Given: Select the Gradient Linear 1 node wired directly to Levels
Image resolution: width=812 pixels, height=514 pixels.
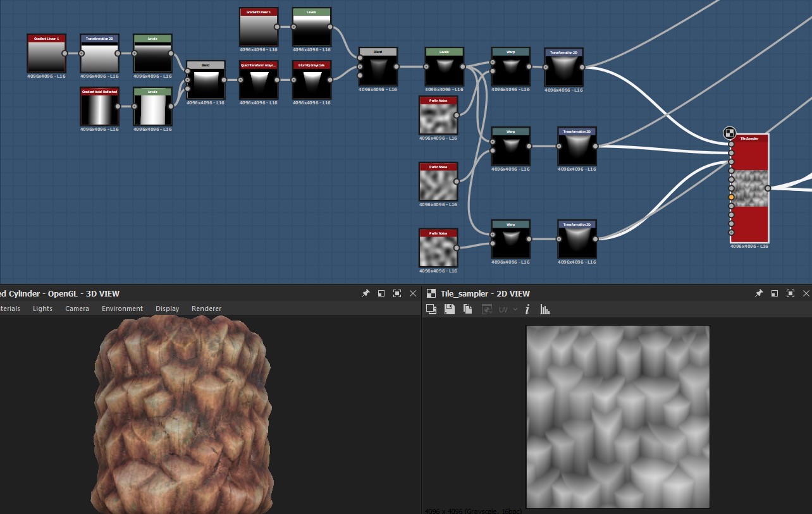Looking at the screenshot, I should pyautogui.click(x=259, y=27).
